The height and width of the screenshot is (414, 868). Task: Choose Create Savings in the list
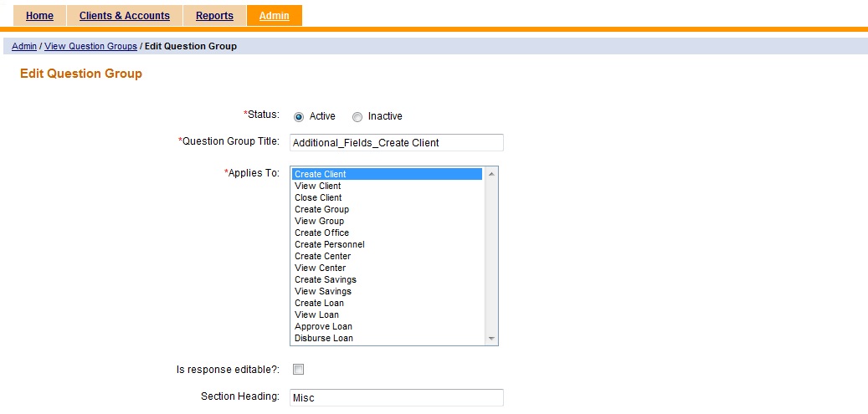[x=325, y=279]
